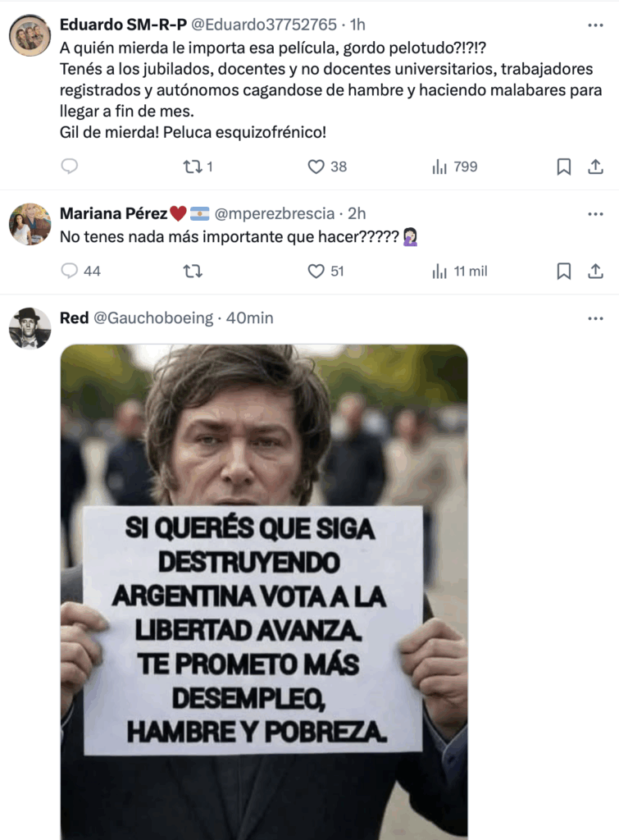The width and height of the screenshot is (619, 840).
Task: Reply to Eduardo SM-R-P's tweet
Action: click(x=70, y=167)
